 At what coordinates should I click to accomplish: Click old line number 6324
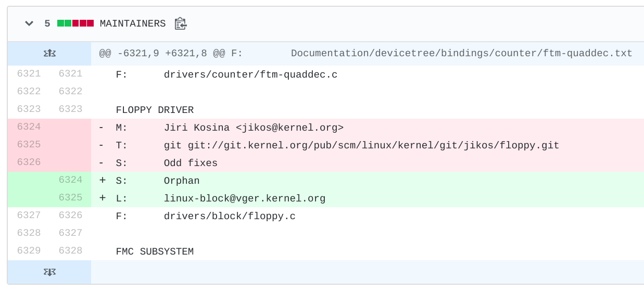tap(29, 127)
